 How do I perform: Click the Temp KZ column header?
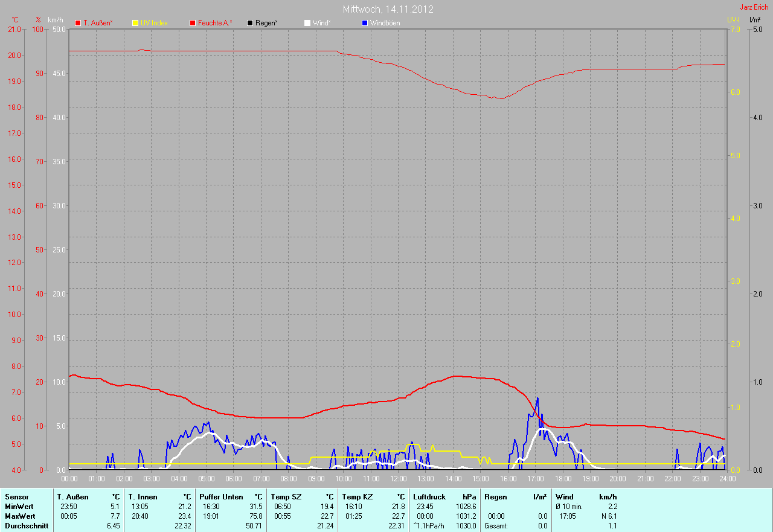pos(358,497)
